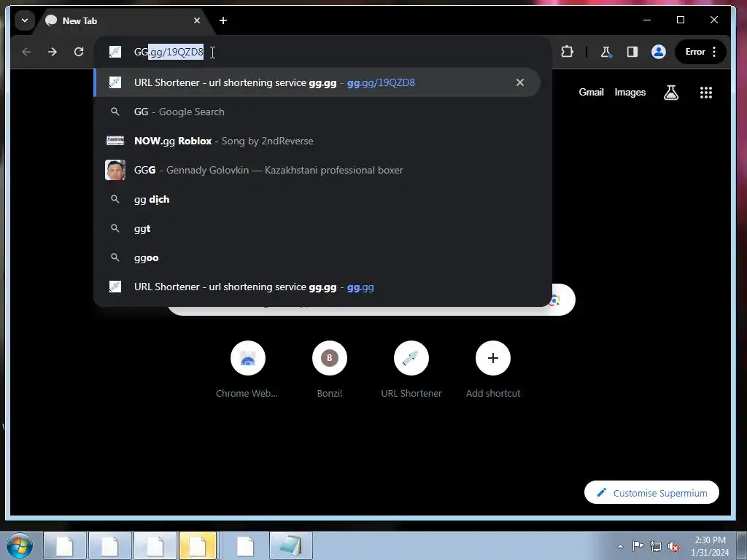The height and width of the screenshot is (560, 747).
Task: Select the gg.gg URL Shortener suggestion
Action: pos(317,287)
